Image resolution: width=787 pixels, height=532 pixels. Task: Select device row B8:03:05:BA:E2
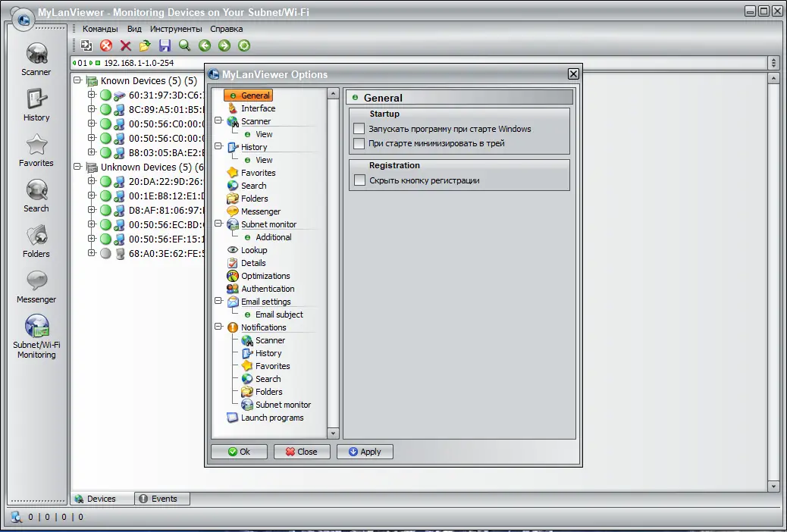pos(166,152)
